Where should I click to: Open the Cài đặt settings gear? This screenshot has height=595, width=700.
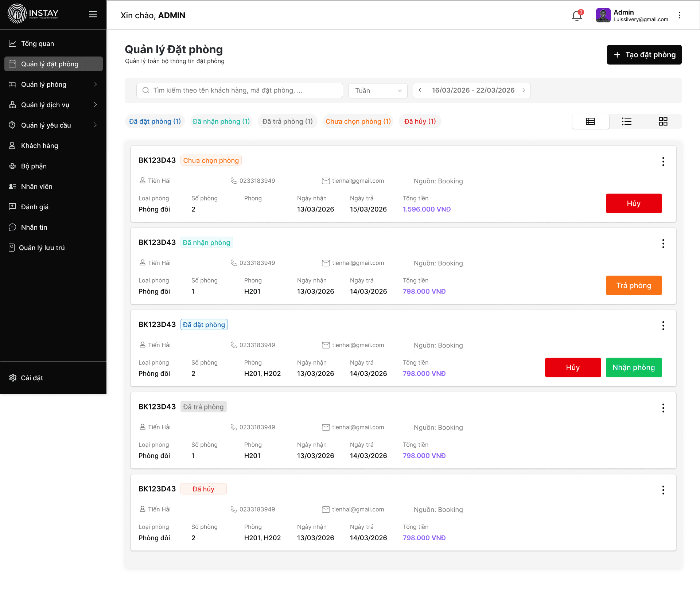tap(13, 378)
